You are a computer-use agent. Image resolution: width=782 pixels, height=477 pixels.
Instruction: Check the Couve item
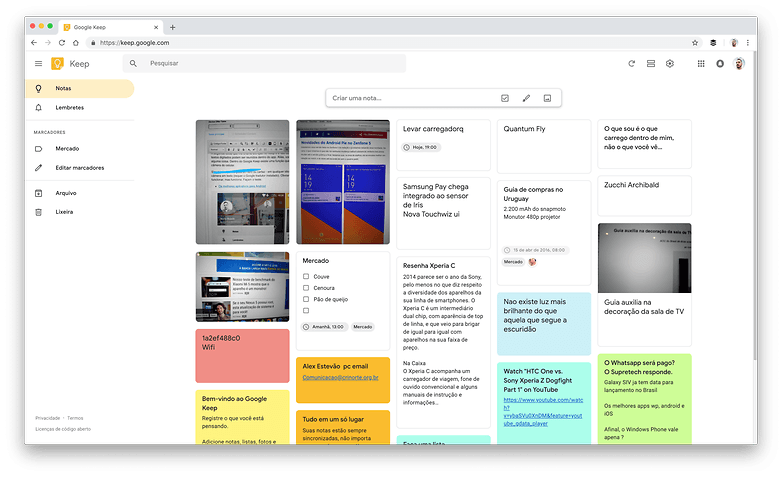click(x=306, y=276)
